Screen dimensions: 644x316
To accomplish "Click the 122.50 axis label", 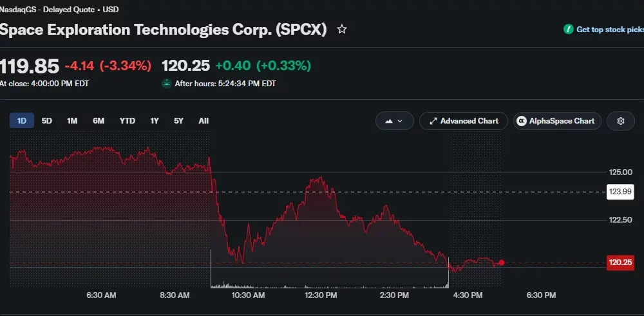I will pyautogui.click(x=620, y=220).
